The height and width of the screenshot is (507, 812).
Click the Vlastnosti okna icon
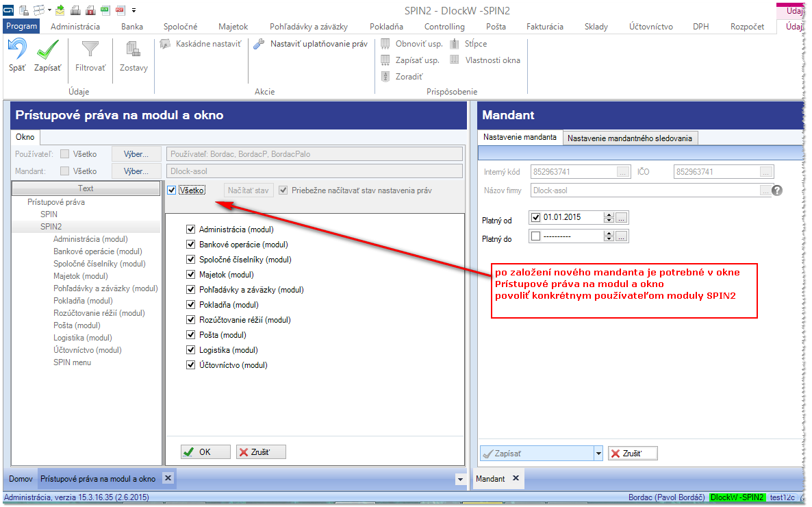(455, 60)
